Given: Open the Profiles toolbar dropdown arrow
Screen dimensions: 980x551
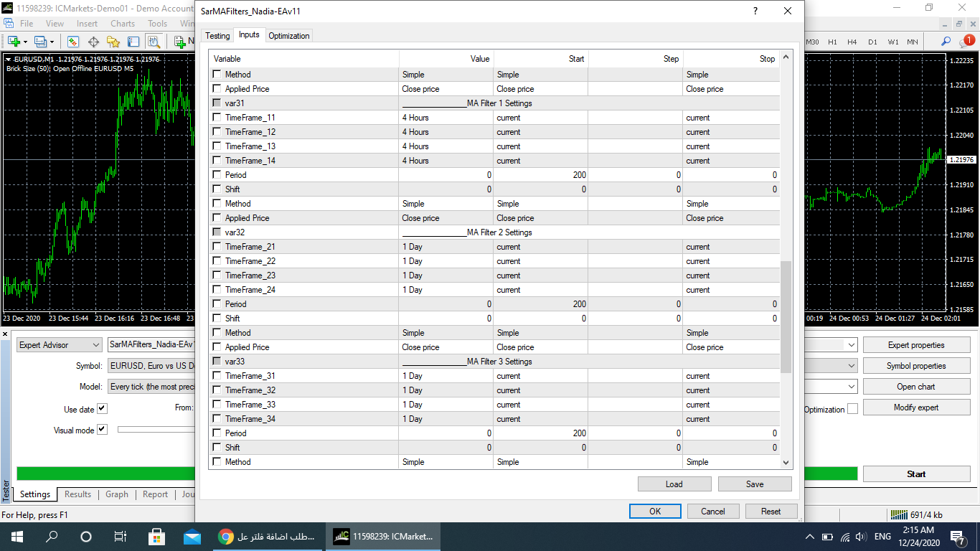Looking at the screenshot, I should tap(53, 42).
